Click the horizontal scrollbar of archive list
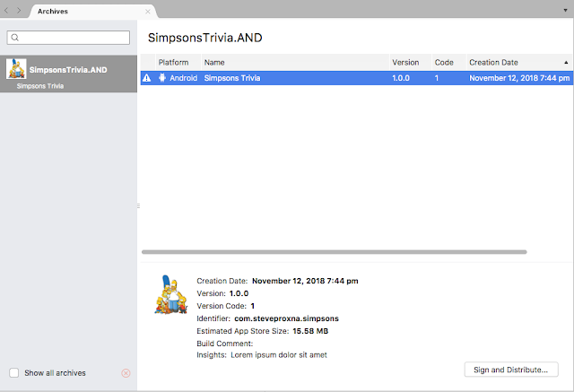The height and width of the screenshot is (392, 574). 334,252
